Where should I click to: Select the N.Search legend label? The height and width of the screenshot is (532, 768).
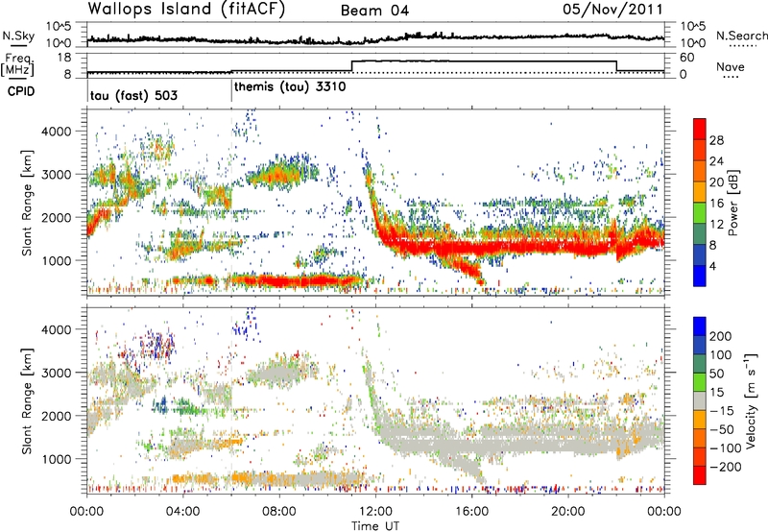click(x=741, y=36)
